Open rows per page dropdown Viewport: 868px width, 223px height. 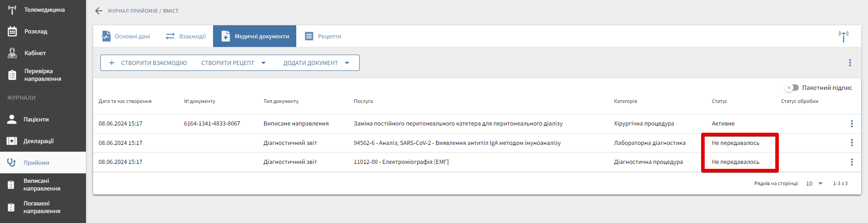point(814,183)
